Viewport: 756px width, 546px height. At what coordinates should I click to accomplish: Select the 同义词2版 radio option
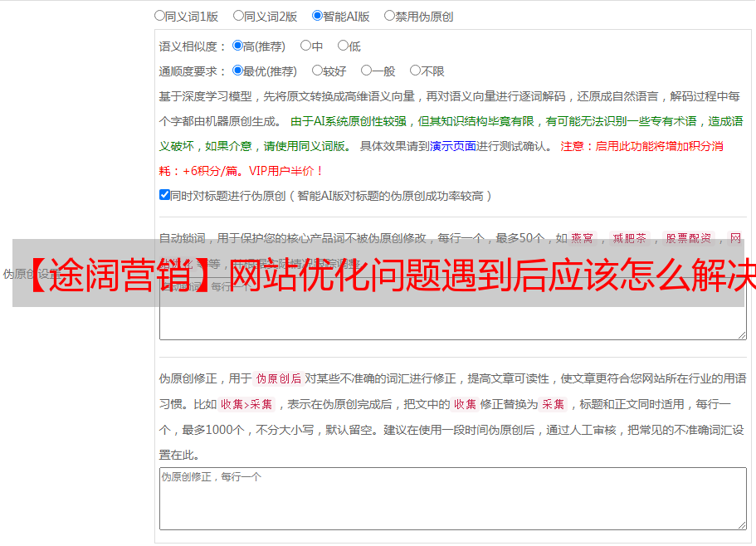pos(238,16)
